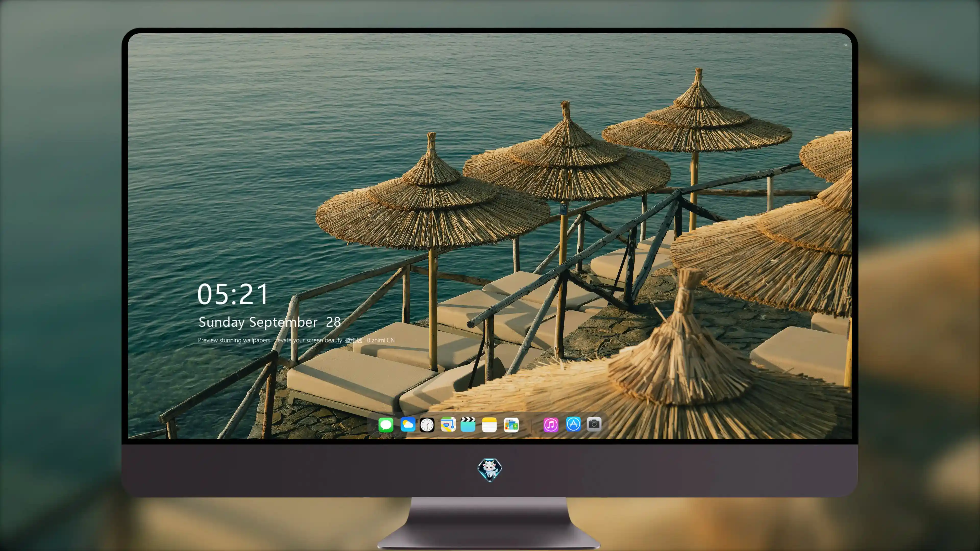The image size is (980, 551).
Task: Open the Notes app icon
Action: [489, 424]
